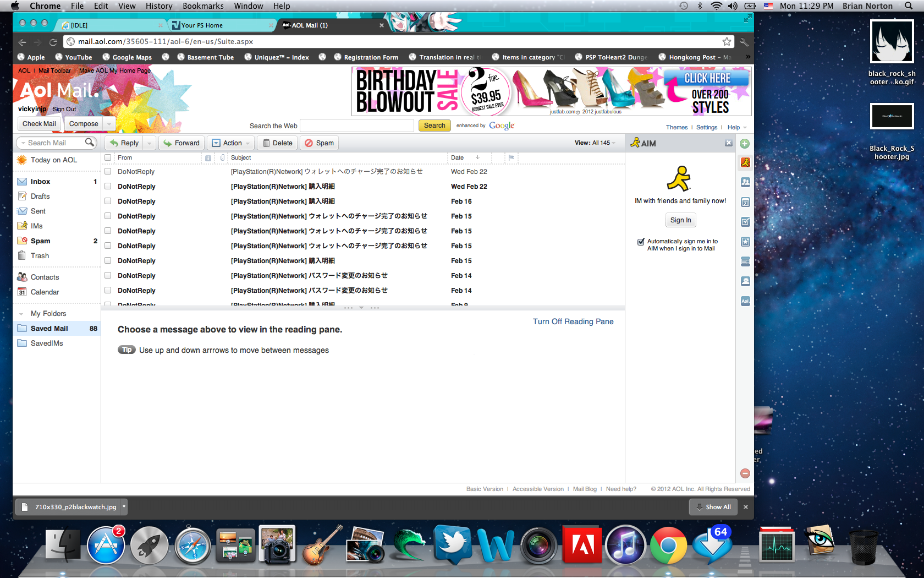Click the green plus add-panel icon

coord(745,144)
